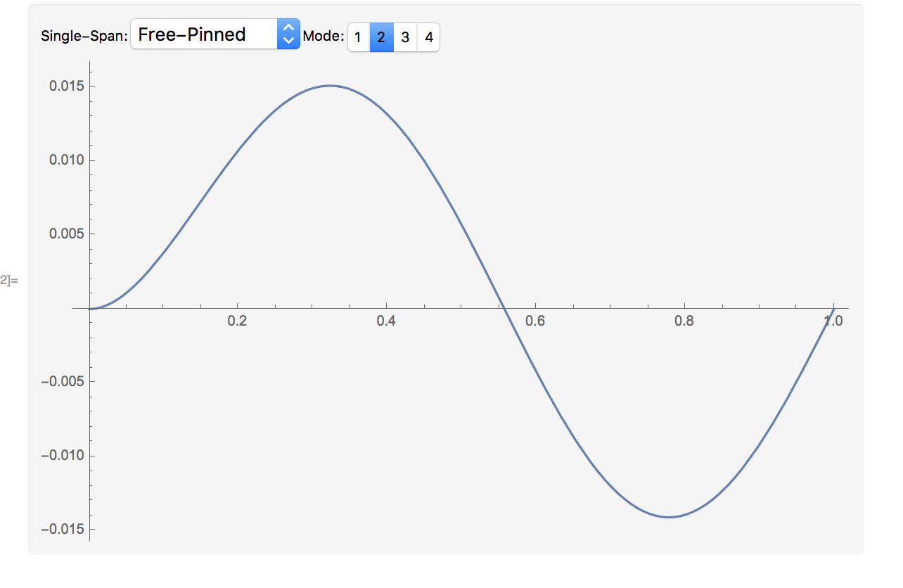The height and width of the screenshot is (588, 903).
Task: Click the 0.015 y-axis tick label
Action: 67,86
